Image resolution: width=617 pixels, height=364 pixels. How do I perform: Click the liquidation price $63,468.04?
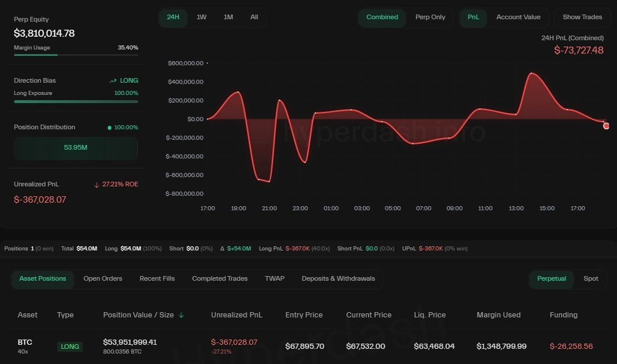434,347
